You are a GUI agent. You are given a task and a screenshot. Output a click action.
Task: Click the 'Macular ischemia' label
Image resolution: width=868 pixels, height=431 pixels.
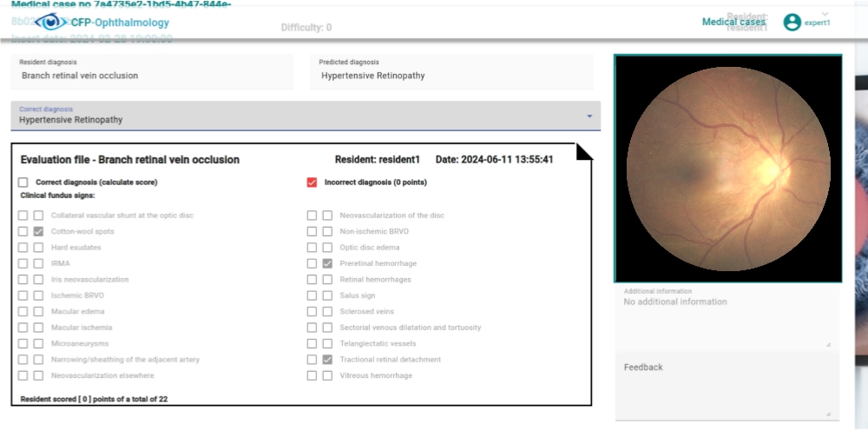click(x=82, y=328)
